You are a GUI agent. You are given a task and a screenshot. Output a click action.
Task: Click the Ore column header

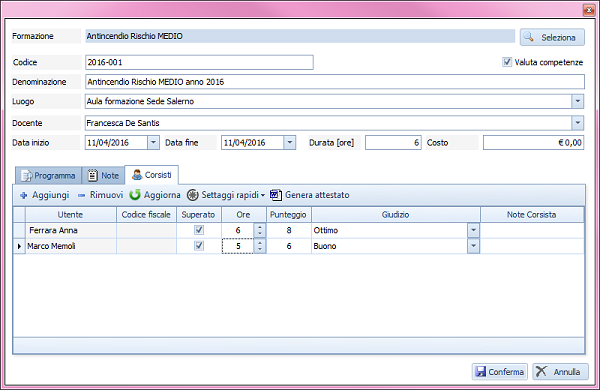[244, 215]
